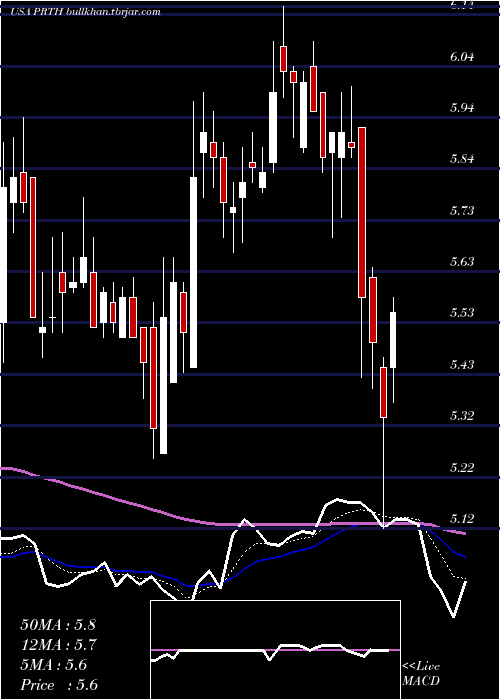Click the '50MA : 5.8' reading
Image resolution: width=500 pixels, height=700 pixels.
[x=58, y=625]
